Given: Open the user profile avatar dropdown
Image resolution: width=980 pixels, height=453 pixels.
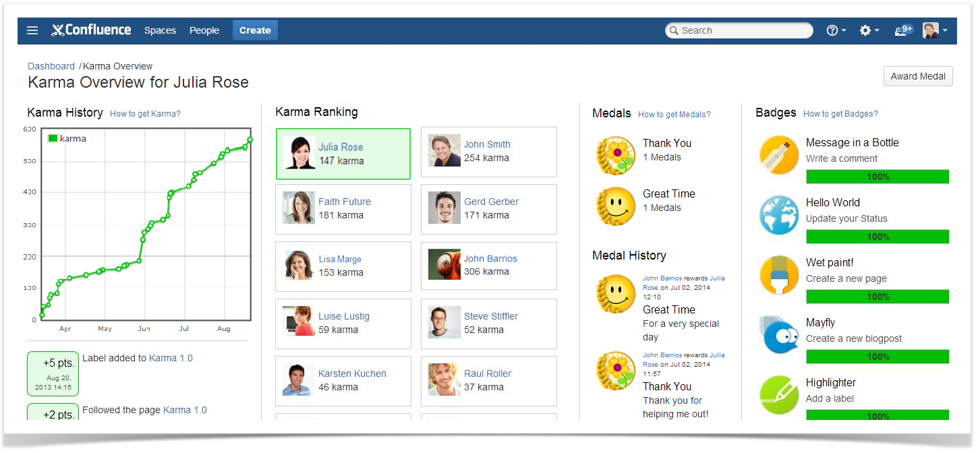Looking at the screenshot, I should click(935, 30).
